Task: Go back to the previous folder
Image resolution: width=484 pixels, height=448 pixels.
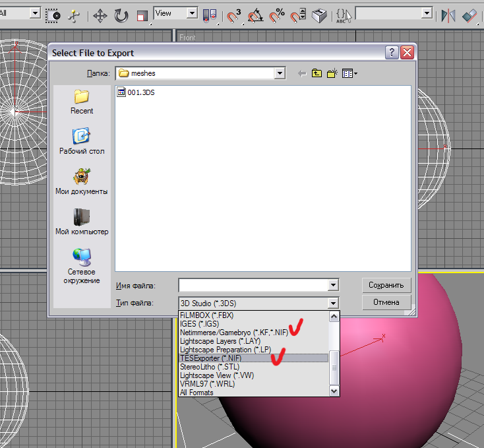Action: (x=302, y=73)
